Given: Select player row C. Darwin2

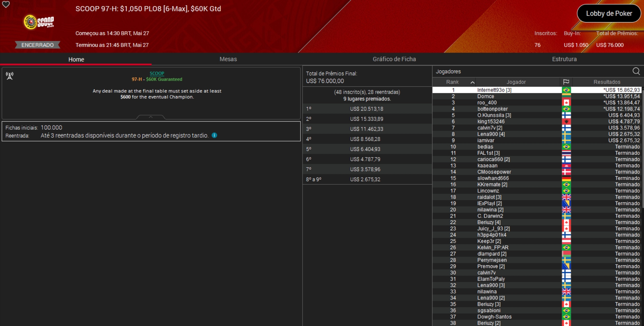Looking at the screenshot, I should [537, 216].
